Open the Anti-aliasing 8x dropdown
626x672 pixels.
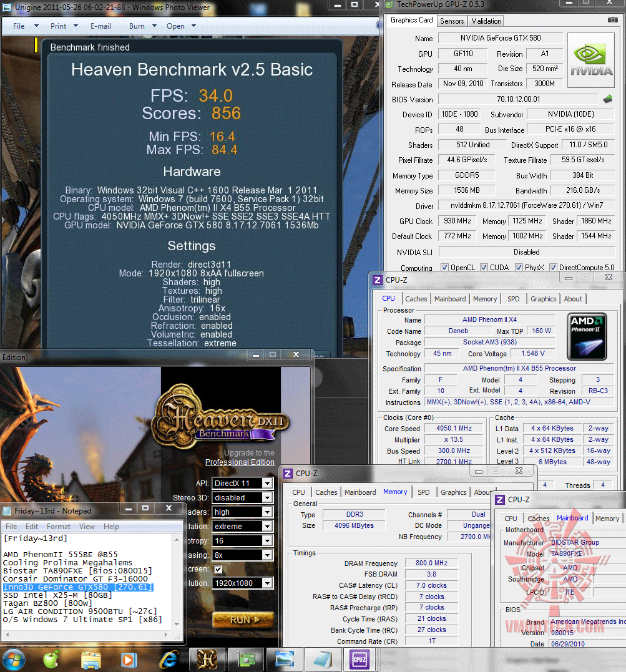point(242,555)
